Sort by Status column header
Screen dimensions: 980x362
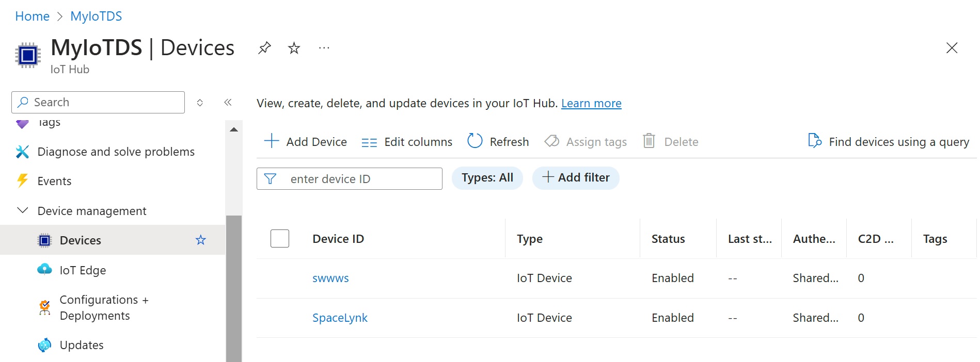coord(668,239)
